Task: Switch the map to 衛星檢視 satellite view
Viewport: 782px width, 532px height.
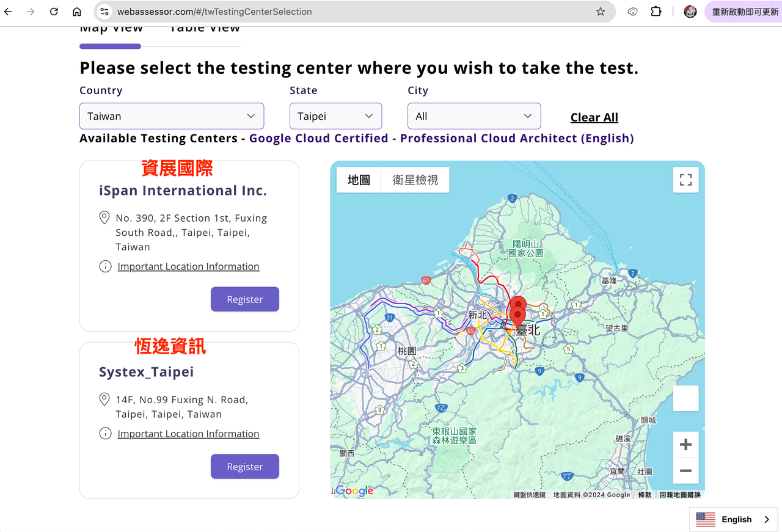Action: [415, 180]
